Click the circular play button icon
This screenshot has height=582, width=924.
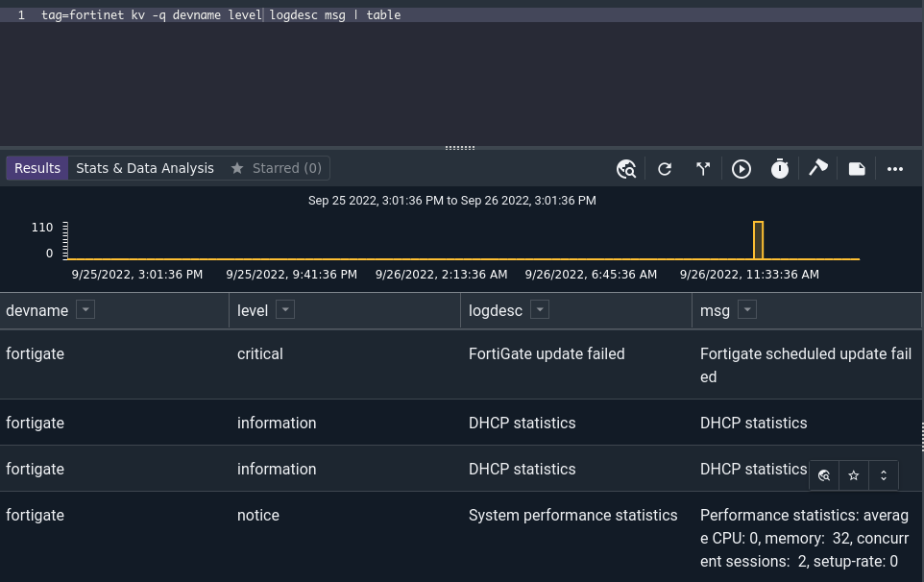(742, 169)
